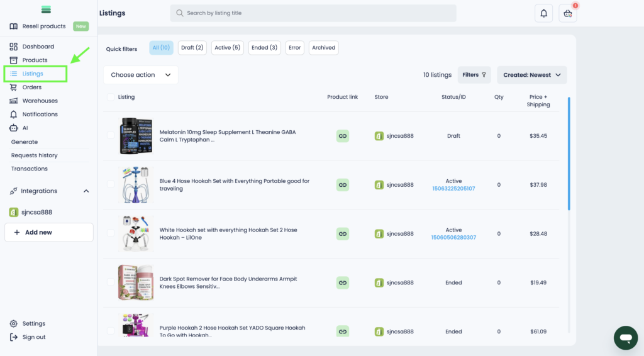This screenshot has height=356, width=644.
Task: Check the Melatonin Sleep Supplement listing box
Action: click(x=111, y=136)
